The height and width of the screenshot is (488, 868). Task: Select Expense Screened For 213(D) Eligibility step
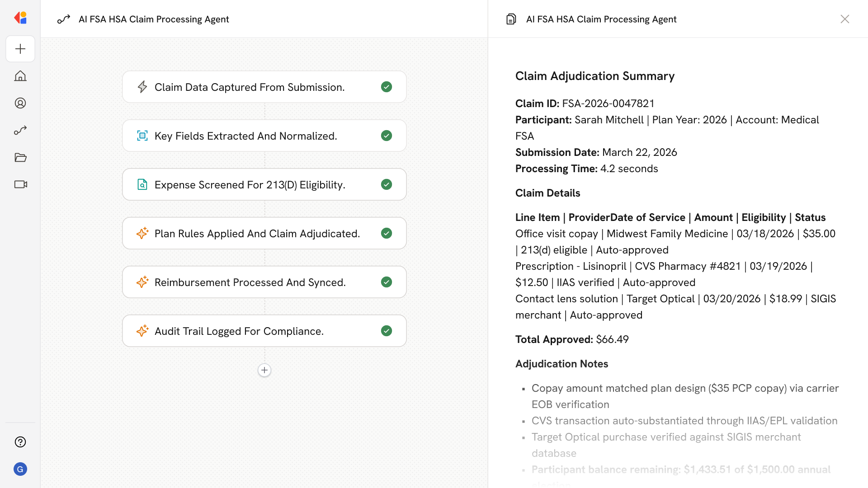(x=250, y=185)
